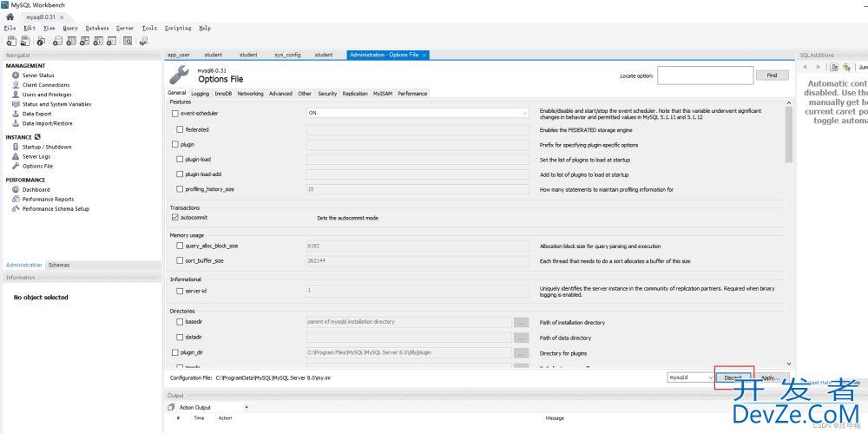Create a new table toolbar icon
The height and width of the screenshot is (433, 868).
coord(71,41)
